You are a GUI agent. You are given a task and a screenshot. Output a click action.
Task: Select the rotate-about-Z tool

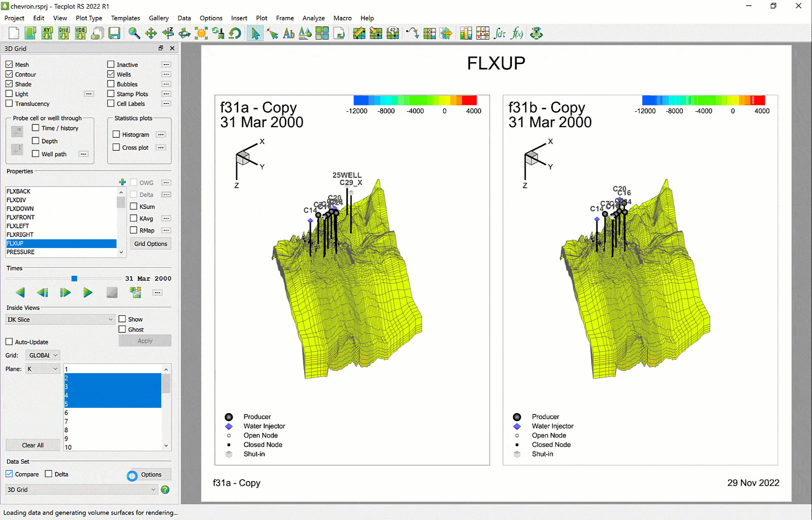pos(168,33)
